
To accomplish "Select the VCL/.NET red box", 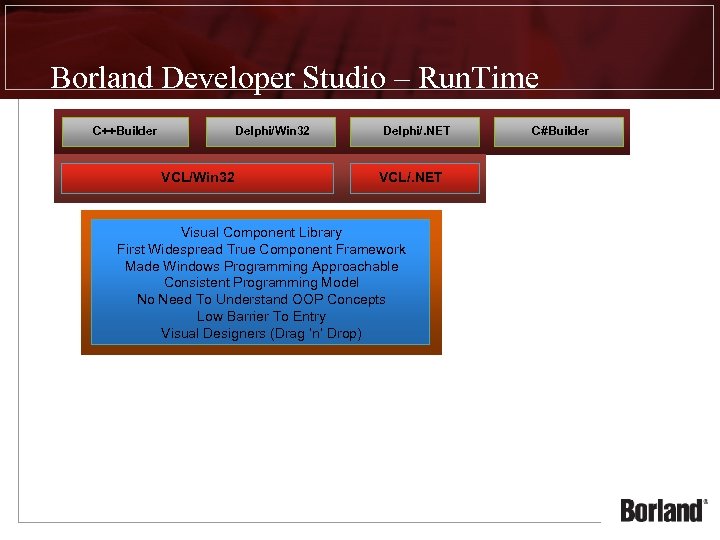I will (x=415, y=178).
